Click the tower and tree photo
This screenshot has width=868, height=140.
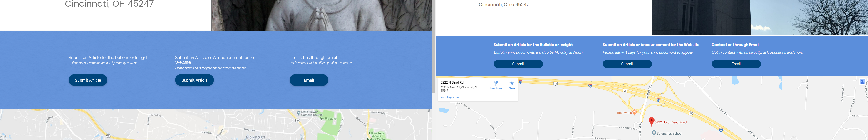coord(759,17)
